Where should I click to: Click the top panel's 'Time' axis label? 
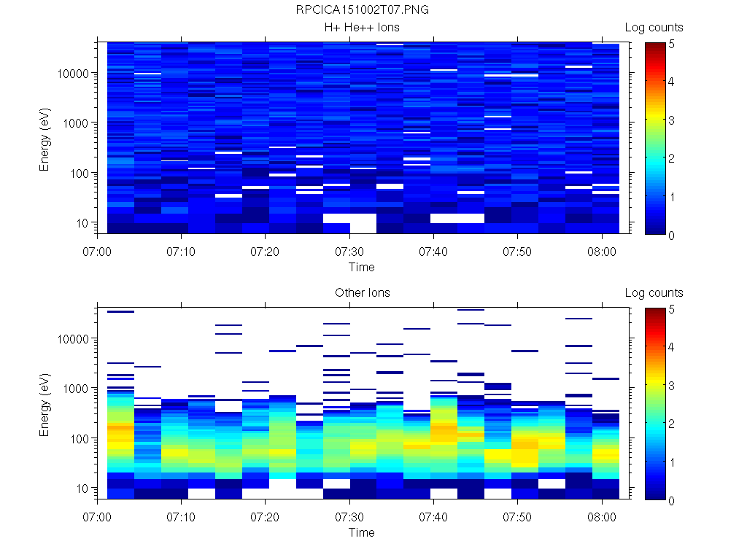[x=362, y=267]
